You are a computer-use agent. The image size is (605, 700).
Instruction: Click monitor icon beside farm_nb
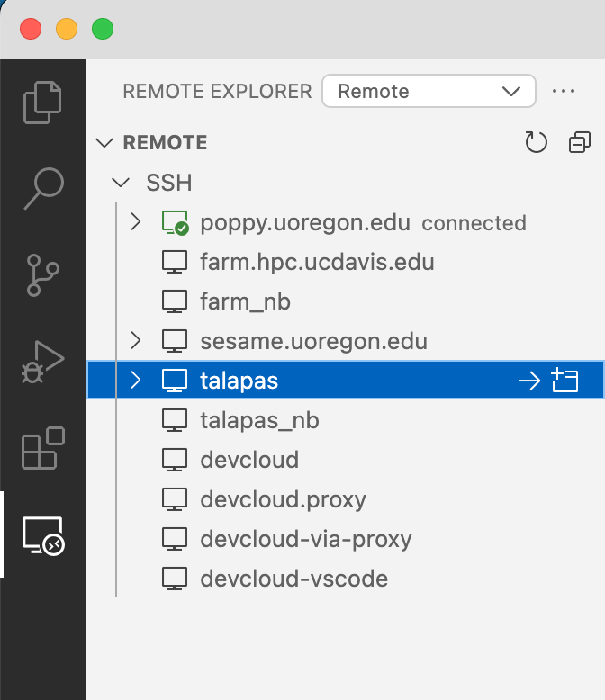[175, 301]
